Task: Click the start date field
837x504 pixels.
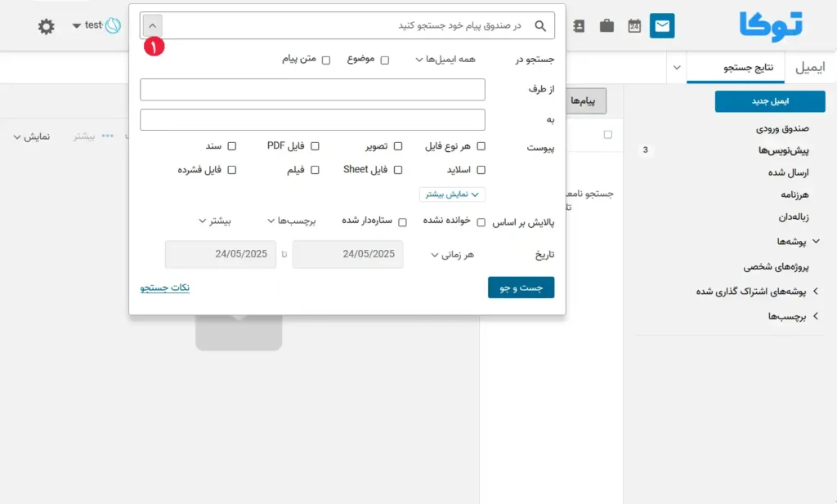Action: tap(347, 254)
